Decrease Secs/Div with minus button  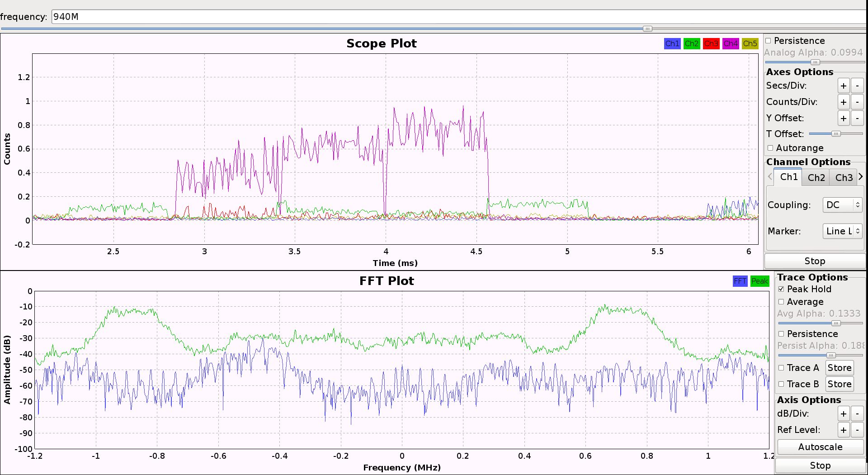coord(857,85)
